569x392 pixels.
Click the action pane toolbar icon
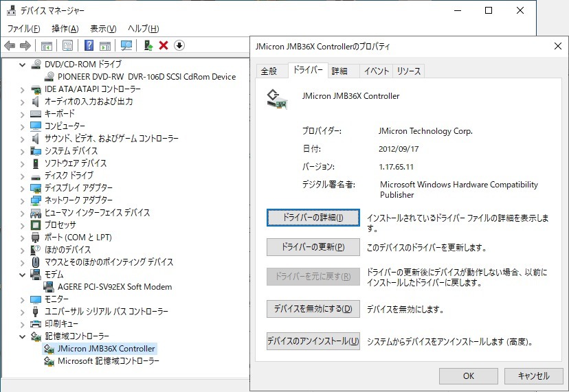pyautogui.click(x=105, y=46)
